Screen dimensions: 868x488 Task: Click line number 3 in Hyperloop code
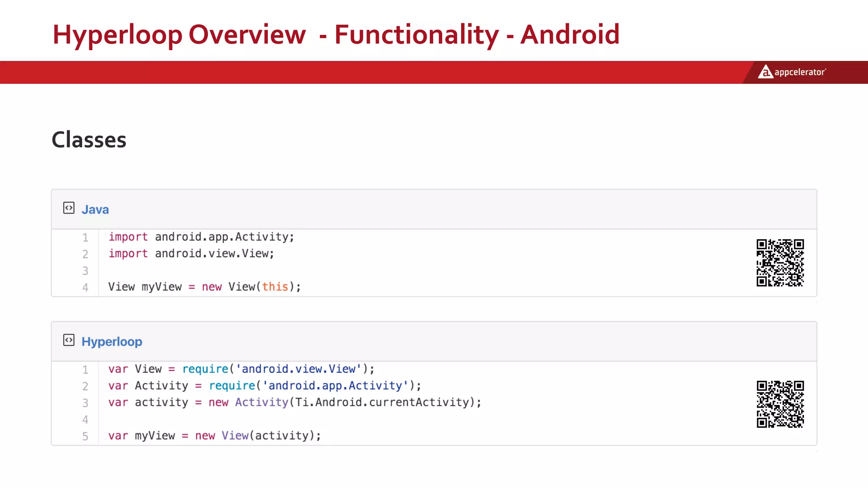pos(85,403)
